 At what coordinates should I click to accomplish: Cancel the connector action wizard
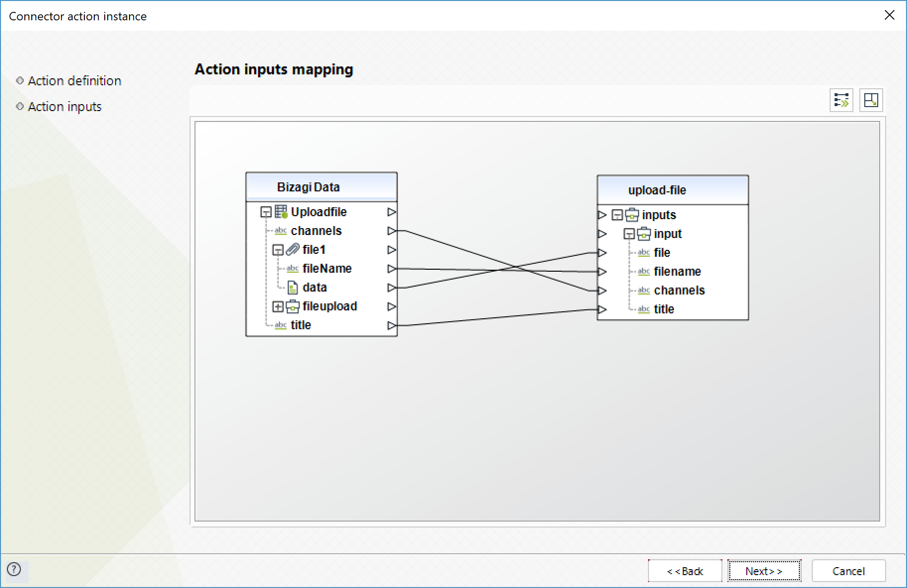tap(848, 571)
